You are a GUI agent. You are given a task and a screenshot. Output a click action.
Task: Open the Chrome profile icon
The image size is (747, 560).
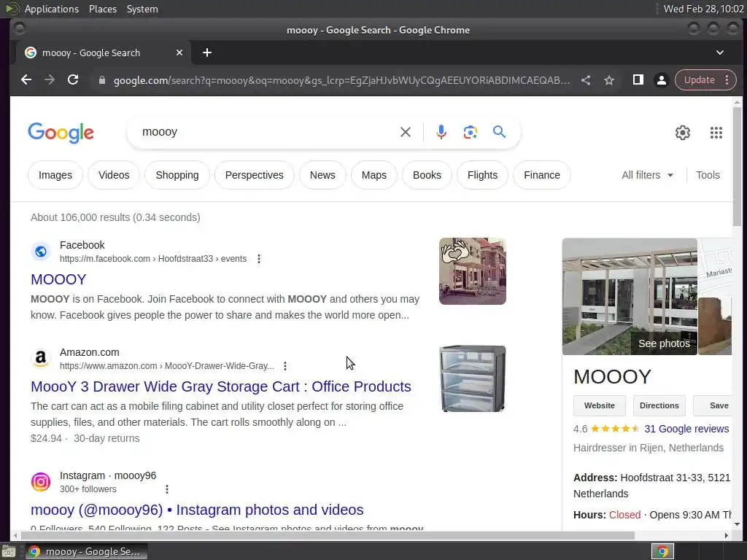(661, 80)
